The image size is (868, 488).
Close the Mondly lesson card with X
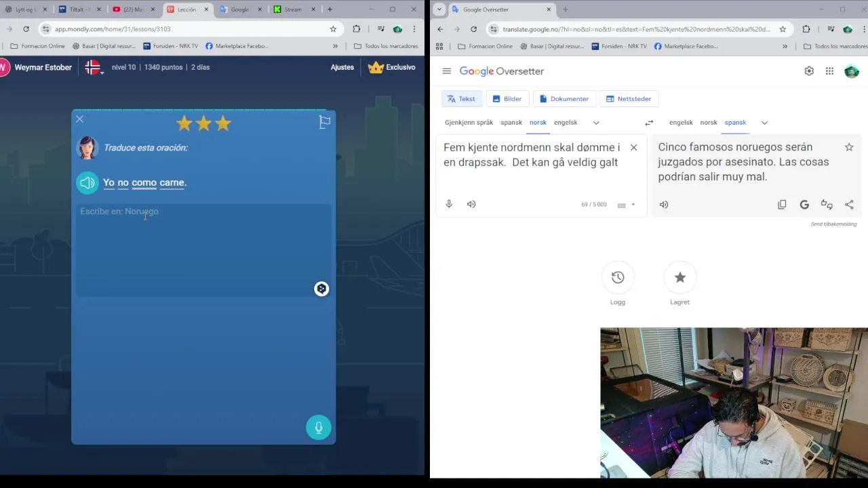coord(79,119)
